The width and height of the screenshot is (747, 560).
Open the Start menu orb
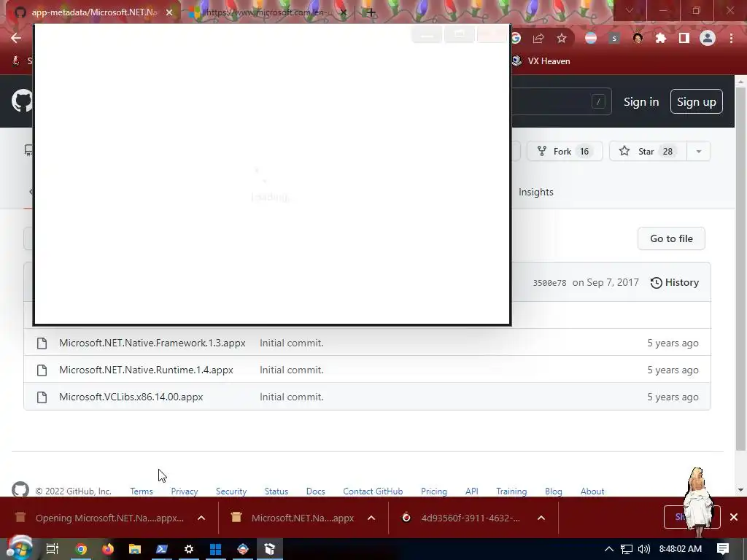20,548
